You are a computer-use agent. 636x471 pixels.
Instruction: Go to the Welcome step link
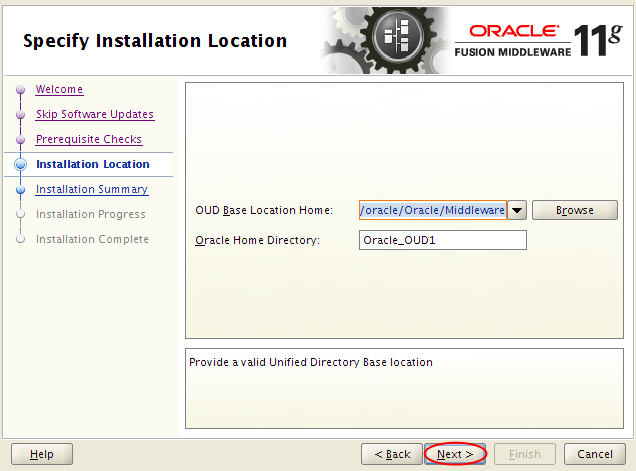(x=59, y=89)
